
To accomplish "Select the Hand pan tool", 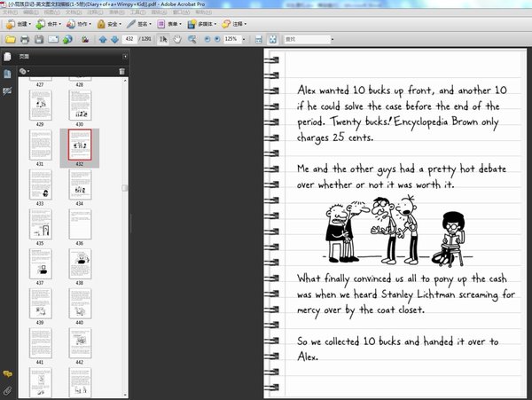I will (x=177, y=39).
